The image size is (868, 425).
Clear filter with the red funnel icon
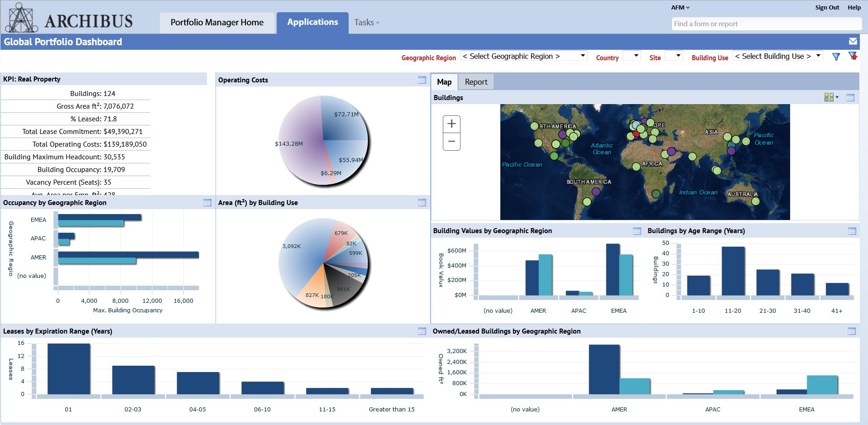click(853, 56)
